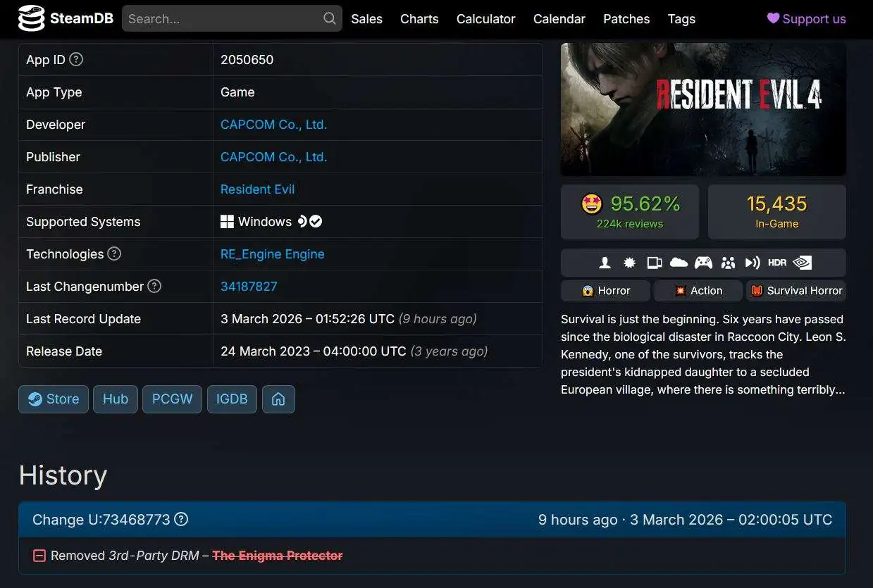Select the Horror tag
The height and width of the screenshot is (588, 873).
606,291
